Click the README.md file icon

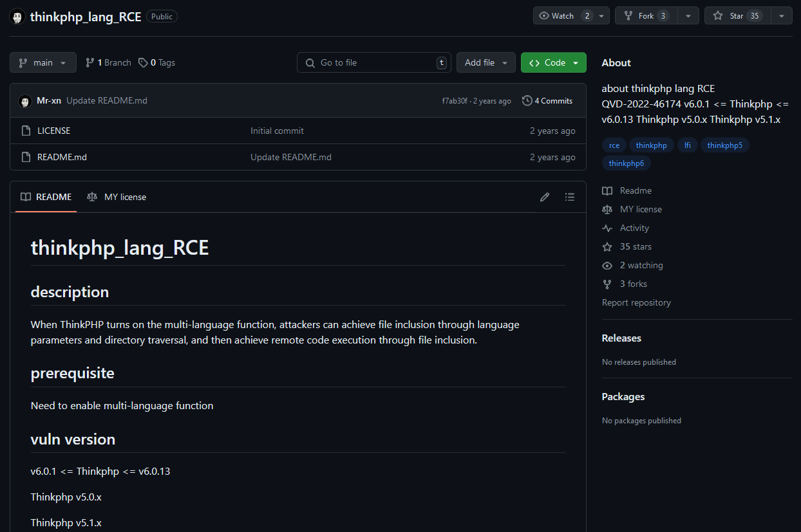pyautogui.click(x=26, y=157)
